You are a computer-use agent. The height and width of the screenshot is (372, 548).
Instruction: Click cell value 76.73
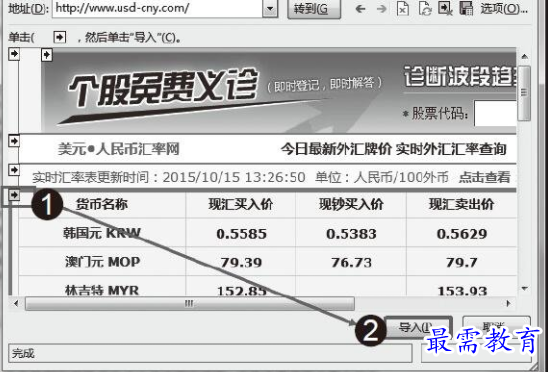[351, 263]
